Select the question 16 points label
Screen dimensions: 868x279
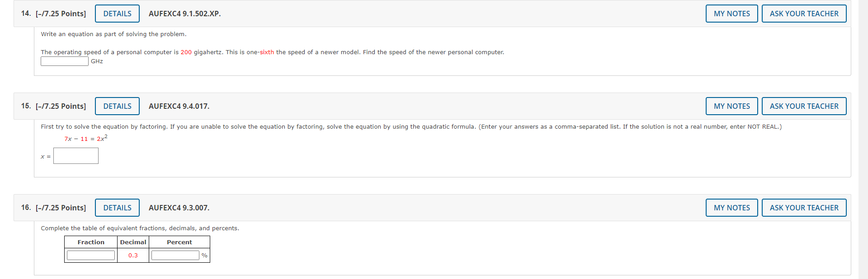[61, 208]
